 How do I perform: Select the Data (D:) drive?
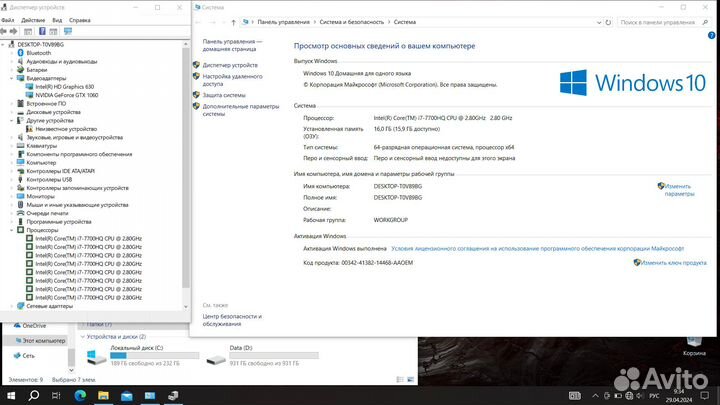point(262,355)
